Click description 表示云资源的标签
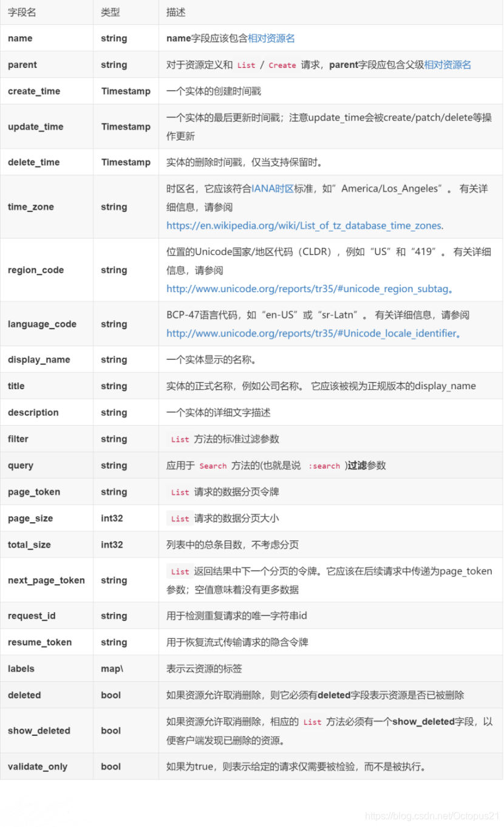Screen dimensions: 504x827 tap(204, 669)
